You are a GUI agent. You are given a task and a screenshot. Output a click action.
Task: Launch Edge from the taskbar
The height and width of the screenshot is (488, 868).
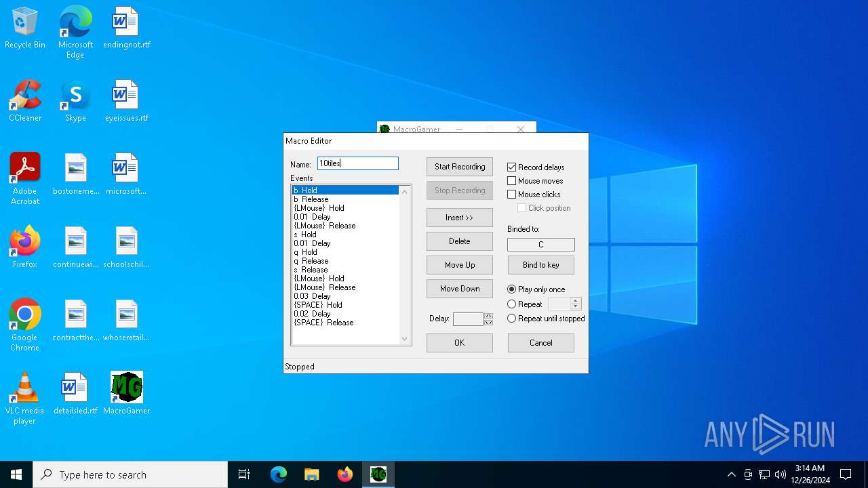click(x=279, y=474)
